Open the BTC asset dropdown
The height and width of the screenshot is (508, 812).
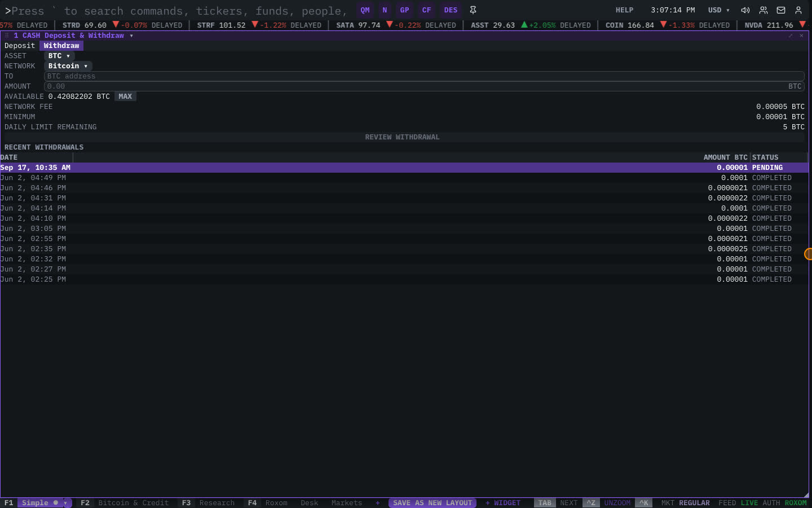(x=59, y=56)
